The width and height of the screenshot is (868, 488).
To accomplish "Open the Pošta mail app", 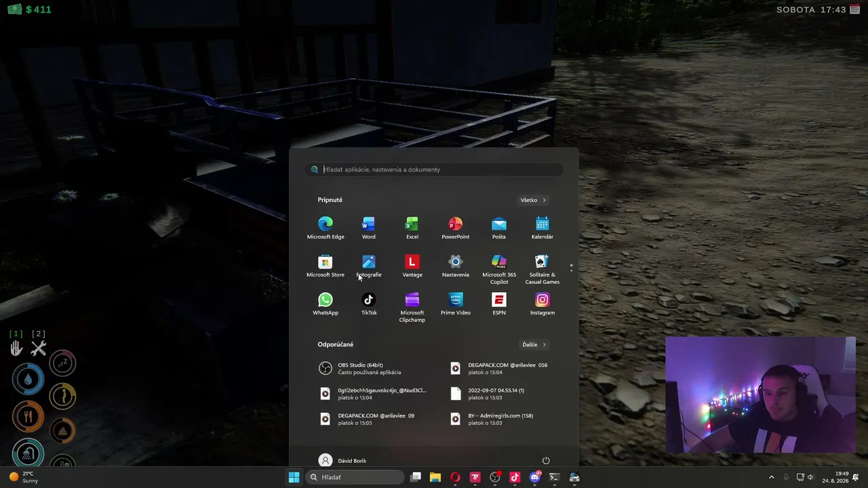I will 499,228.
